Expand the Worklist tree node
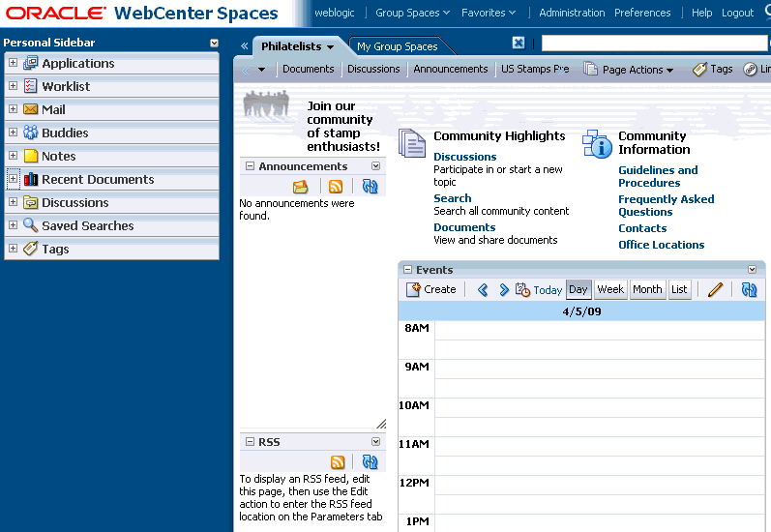The width and height of the screenshot is (771, 532). coord(14,85)
